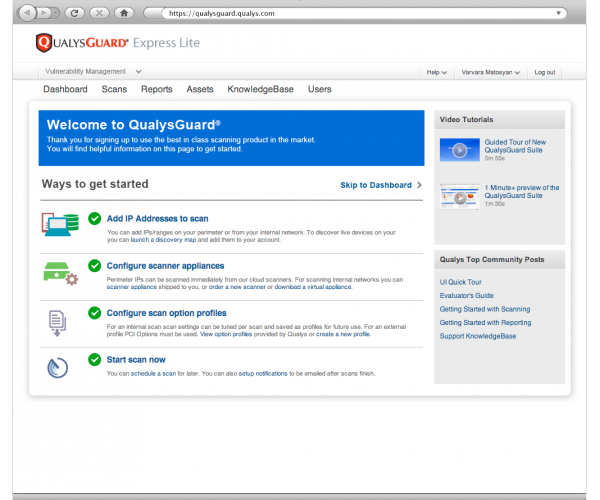This screenshot has width=600, height=500.
Task: Click green checkmark beside Configure scan option profiles
Action: (95, 313)
